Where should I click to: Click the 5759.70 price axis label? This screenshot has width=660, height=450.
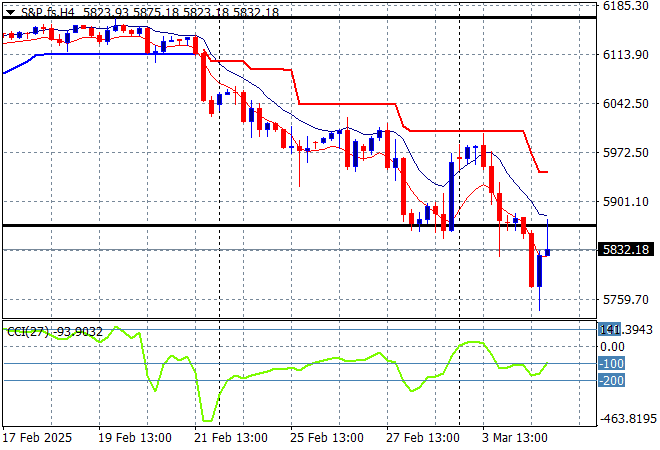625,300
